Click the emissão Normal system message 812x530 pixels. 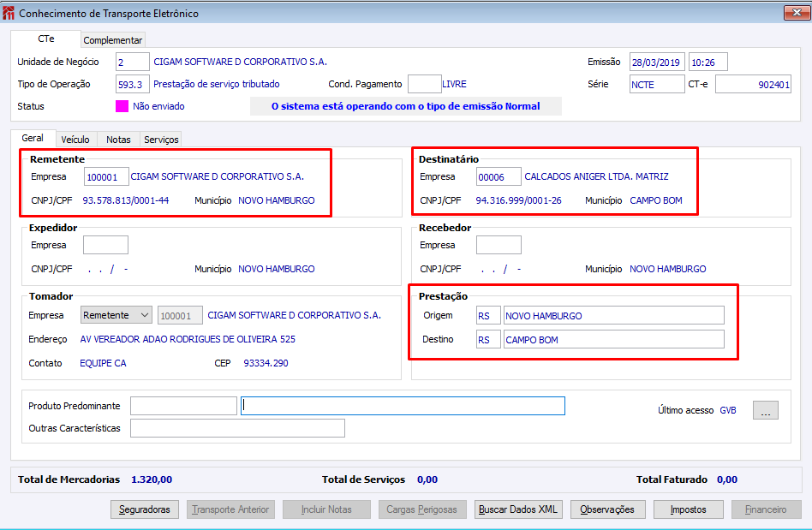click(x=405, y=106)
